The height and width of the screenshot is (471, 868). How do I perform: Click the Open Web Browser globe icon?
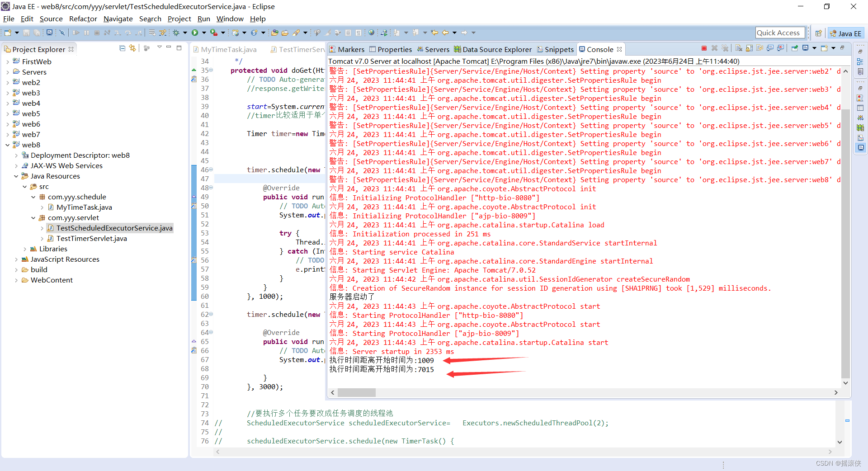[371, 33]
